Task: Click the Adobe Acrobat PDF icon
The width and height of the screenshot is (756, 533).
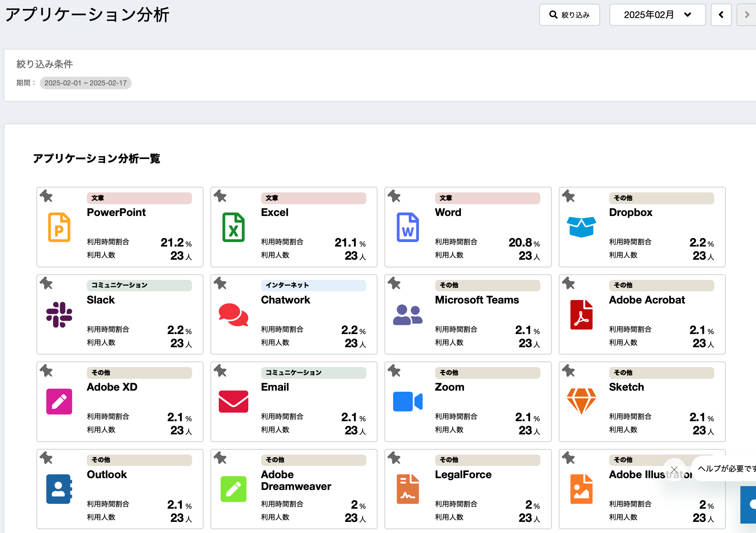Action: point(581,315)
